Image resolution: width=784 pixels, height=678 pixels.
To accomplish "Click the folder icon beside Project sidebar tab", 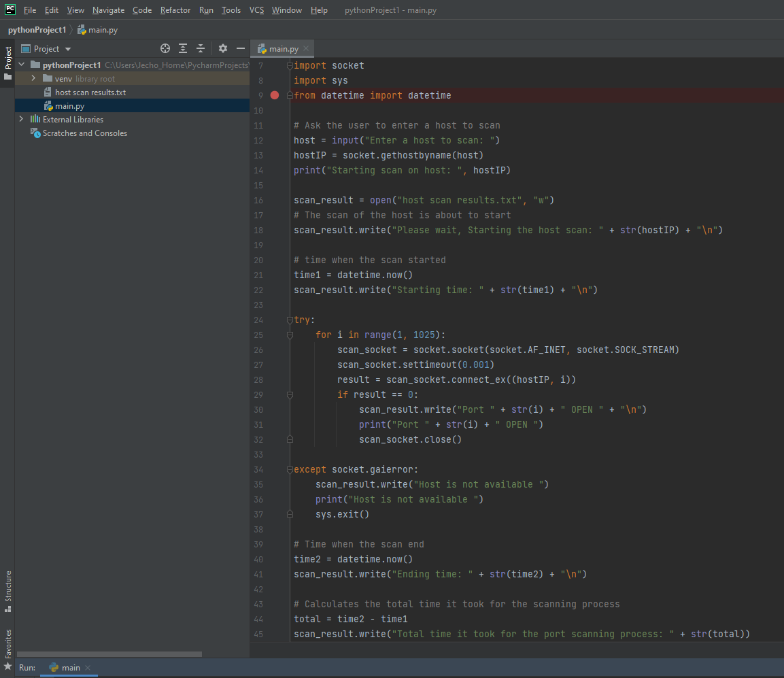I will 7,77.
